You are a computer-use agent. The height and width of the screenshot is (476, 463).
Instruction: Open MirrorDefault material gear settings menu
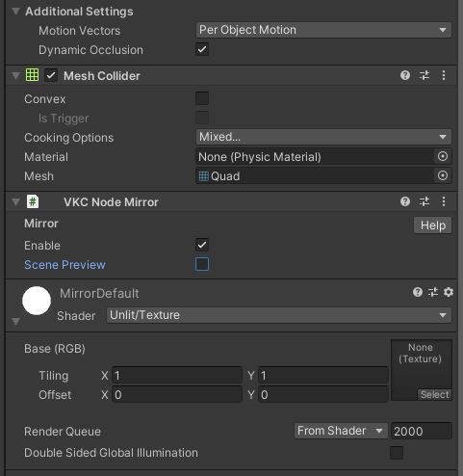point(449,292)
